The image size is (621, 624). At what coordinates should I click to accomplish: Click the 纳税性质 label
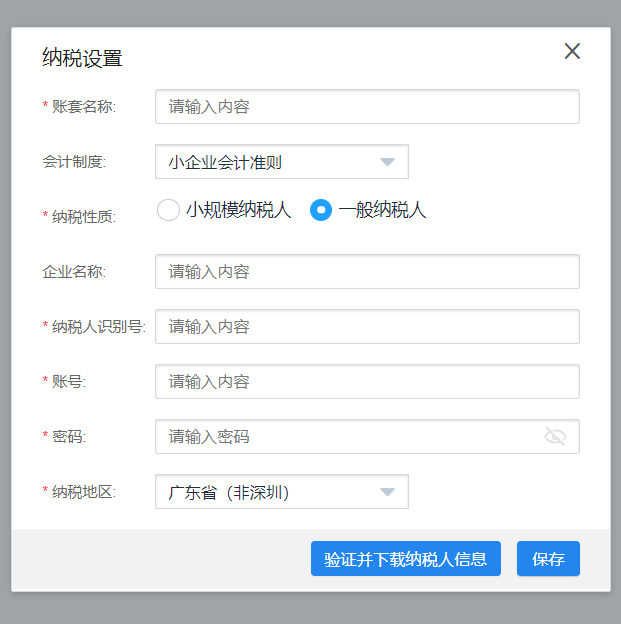(84, 217)
